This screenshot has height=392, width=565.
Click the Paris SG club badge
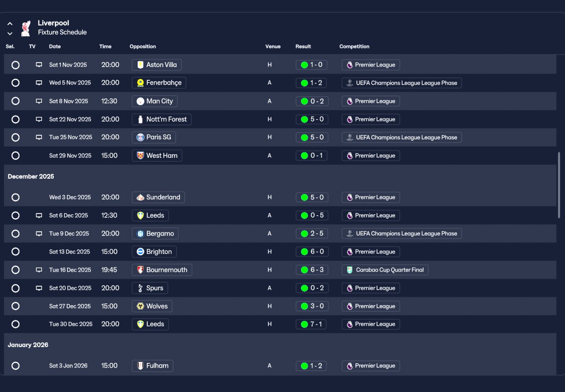pyautogui.click(x=140, y=137)
